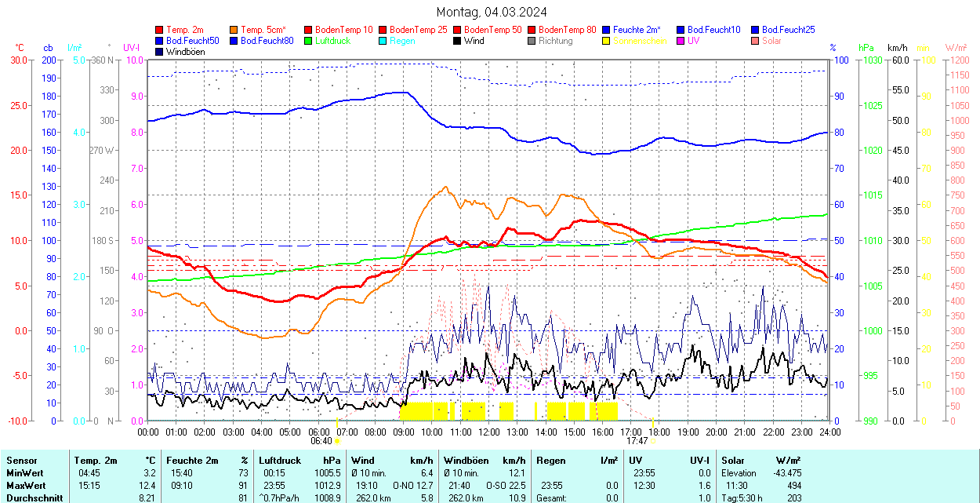The image size is (980, 503).
Task: Click the 'Bod.Feucht25' legend label
Action: (788, 30)
